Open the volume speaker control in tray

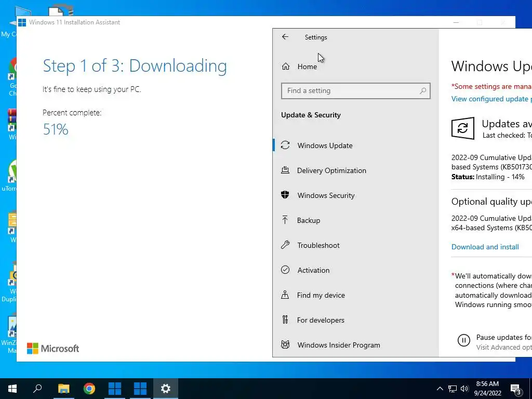(x=464, y=389)
